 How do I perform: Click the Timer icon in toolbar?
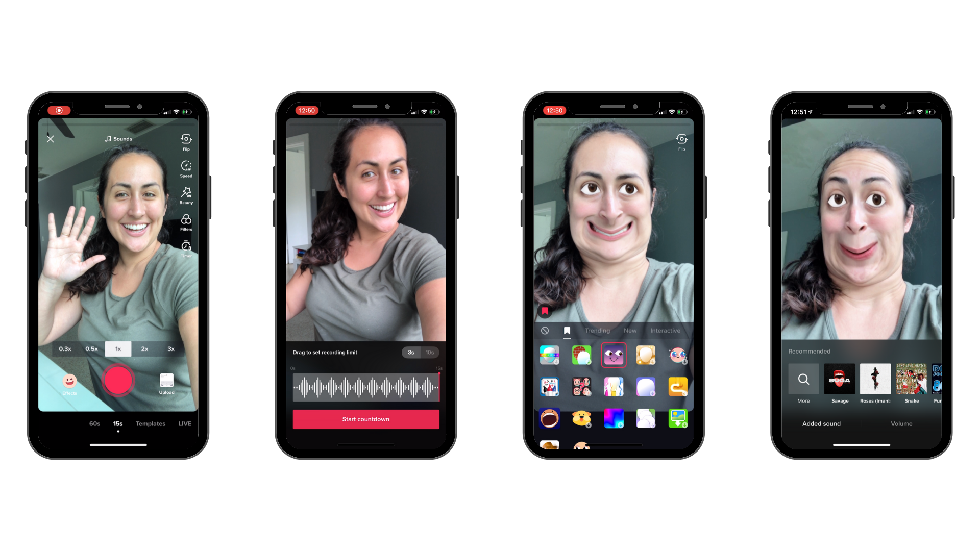point(185,247)
